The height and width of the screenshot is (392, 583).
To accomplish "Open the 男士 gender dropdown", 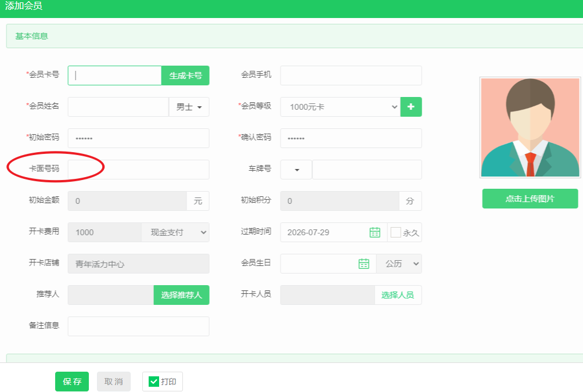I will click(x=189, y=107).
